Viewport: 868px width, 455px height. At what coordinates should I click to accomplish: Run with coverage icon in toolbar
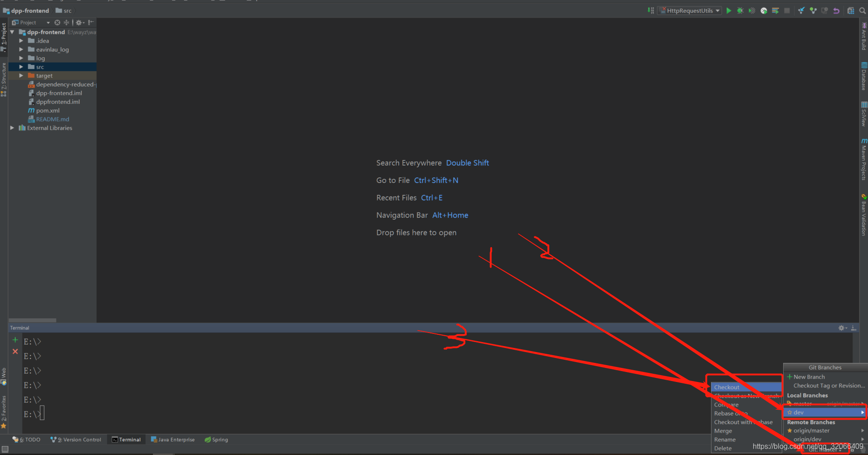[752, 10]
